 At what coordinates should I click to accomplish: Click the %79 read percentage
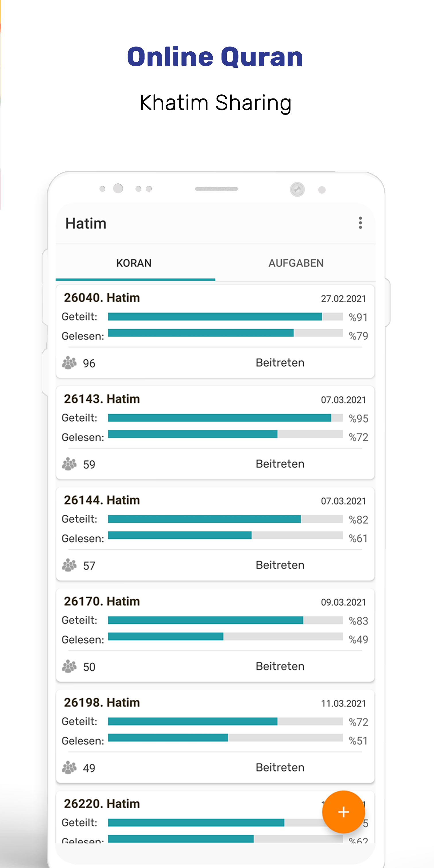(358, 336)
